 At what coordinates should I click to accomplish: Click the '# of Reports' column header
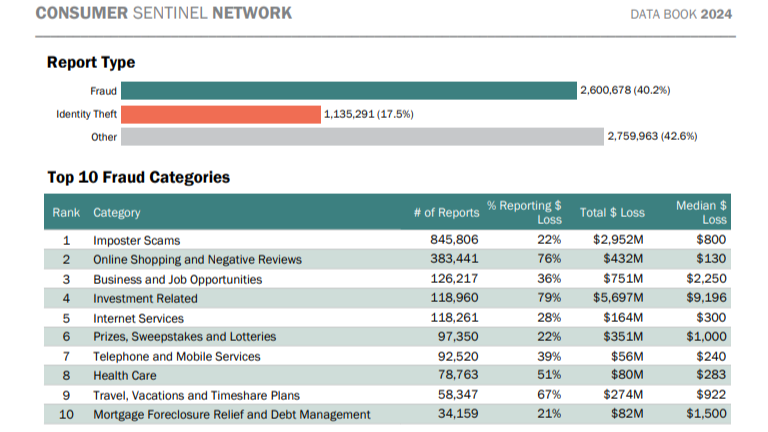coord(446,213)
